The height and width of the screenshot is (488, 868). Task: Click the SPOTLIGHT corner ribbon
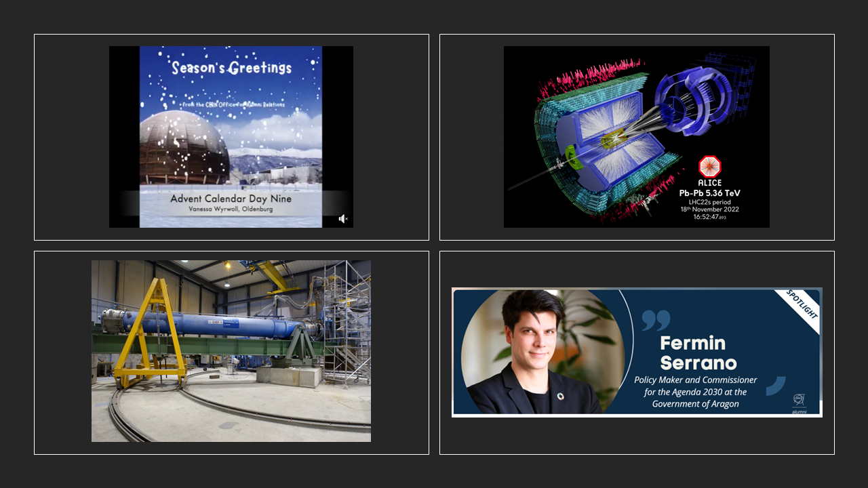[x=802, y=304]
